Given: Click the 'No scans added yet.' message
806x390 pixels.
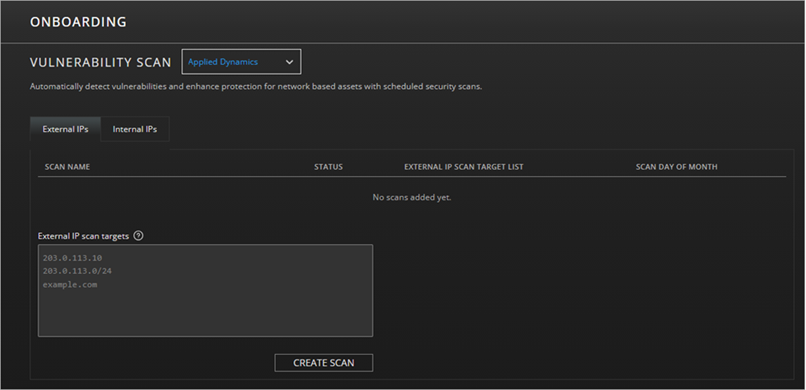Looking at the screenshot, I should point(412,197).
